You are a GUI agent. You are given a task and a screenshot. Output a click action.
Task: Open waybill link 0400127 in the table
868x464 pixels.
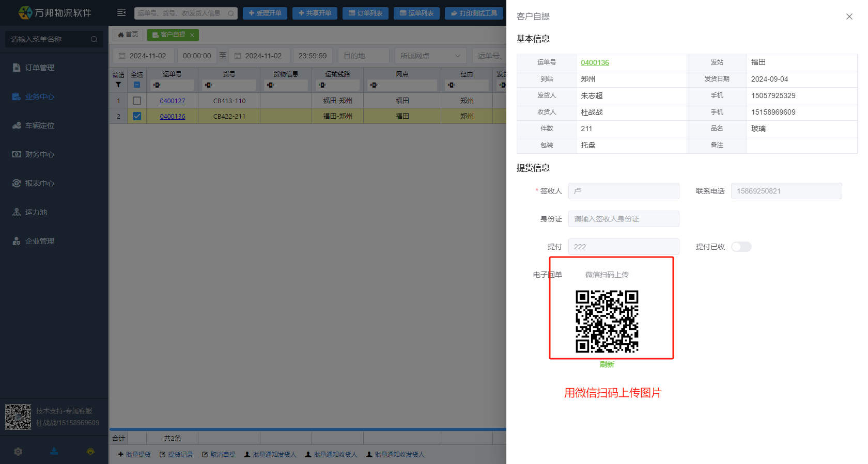[x=173, y=101]
